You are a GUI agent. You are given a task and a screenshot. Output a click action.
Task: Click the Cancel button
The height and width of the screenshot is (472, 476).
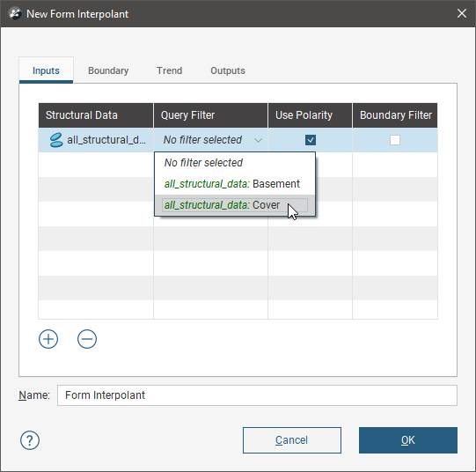(x=292, y=440)
